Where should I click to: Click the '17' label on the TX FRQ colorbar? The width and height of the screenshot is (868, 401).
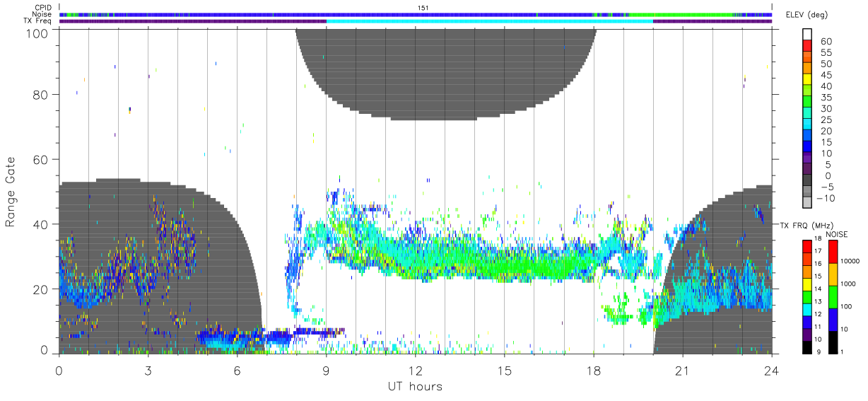(818, 251)
